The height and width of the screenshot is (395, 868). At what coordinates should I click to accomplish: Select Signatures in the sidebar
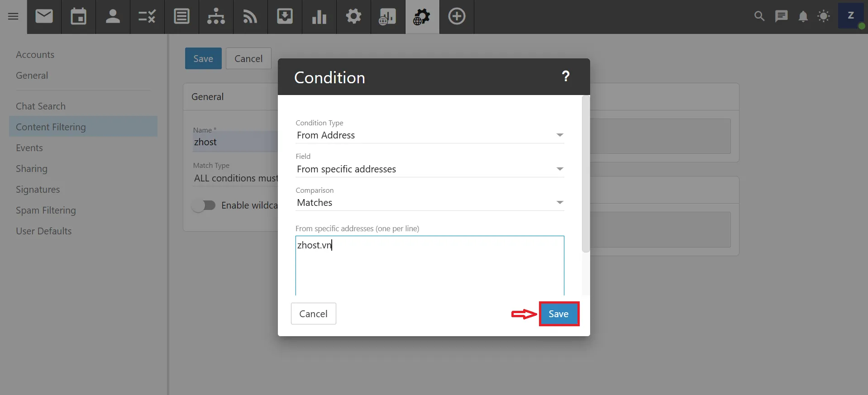38,190
